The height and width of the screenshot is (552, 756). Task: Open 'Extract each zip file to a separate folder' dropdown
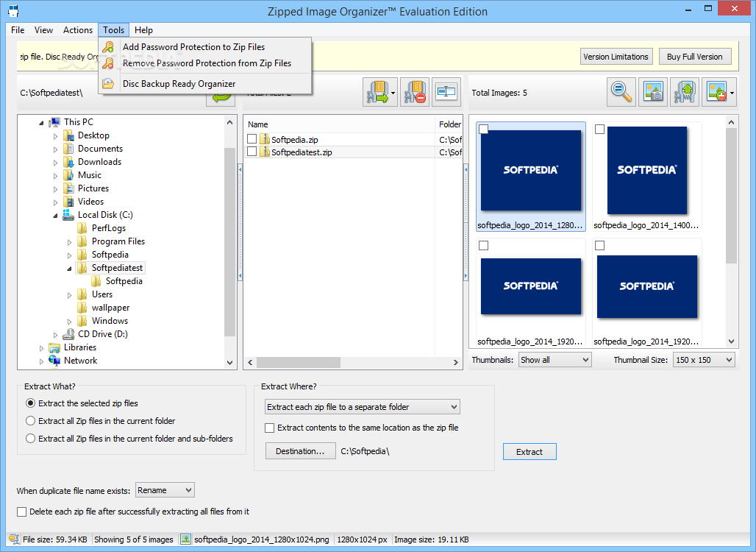tap(362, 407)
